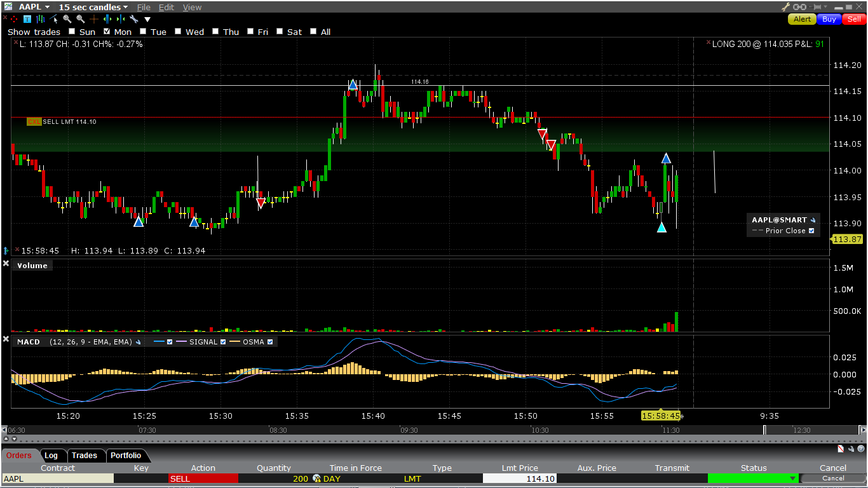Uncheck the Mon show trades checkbox
The height and width of the screenshot is (488, 868).
pos(107,31)
